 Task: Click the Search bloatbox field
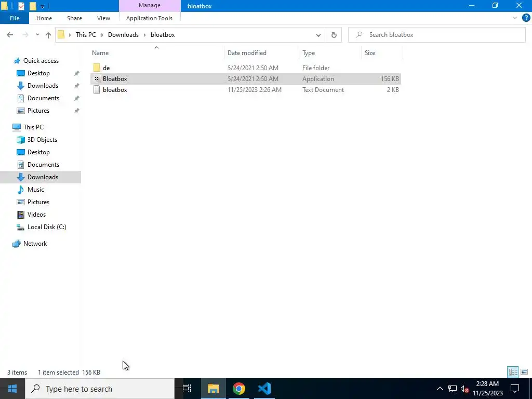click(436, 35)
